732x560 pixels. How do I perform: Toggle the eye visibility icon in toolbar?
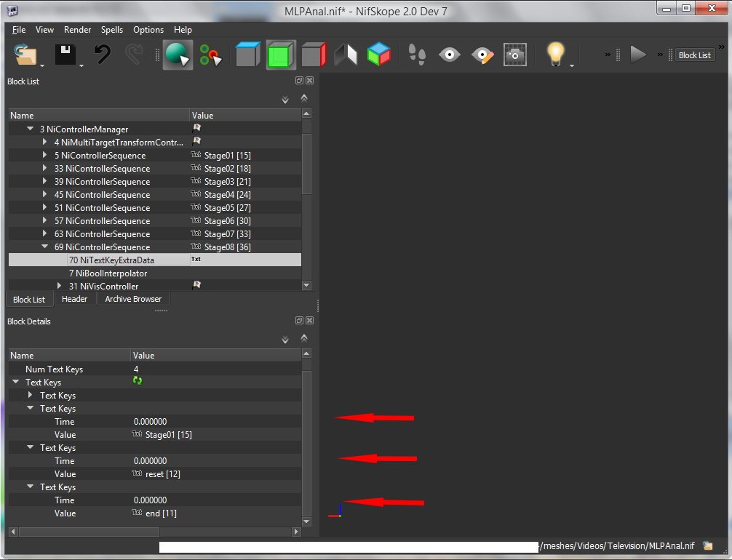[x=450, y=55]
